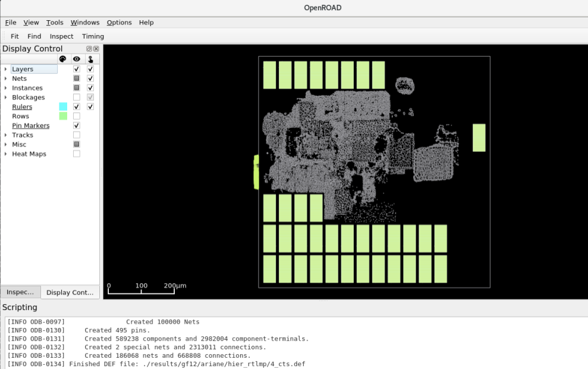Viewport: 588px width, 369px height.
Task: Show Heat Maps via visibility checkbox
Action: (x=77, y=154)
